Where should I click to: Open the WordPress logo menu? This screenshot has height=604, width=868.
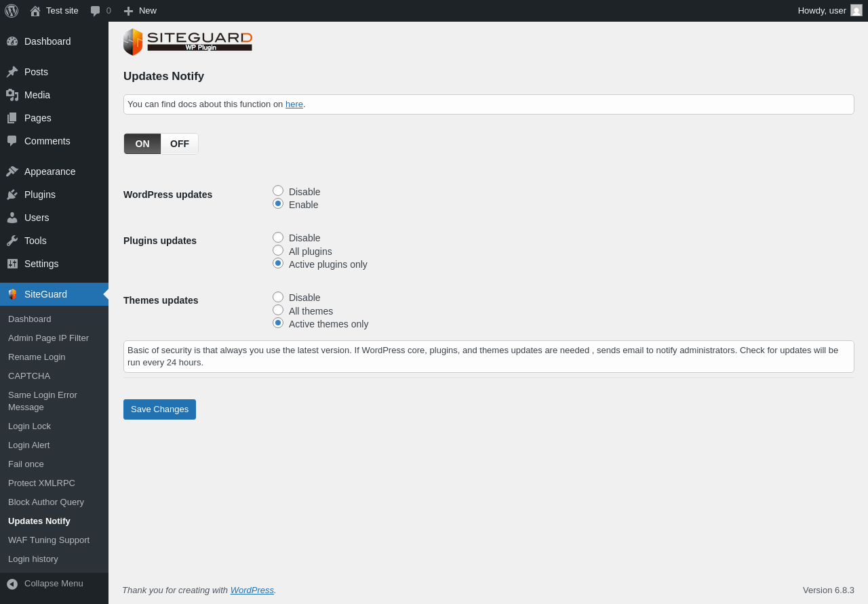click(x=12, y=11)
